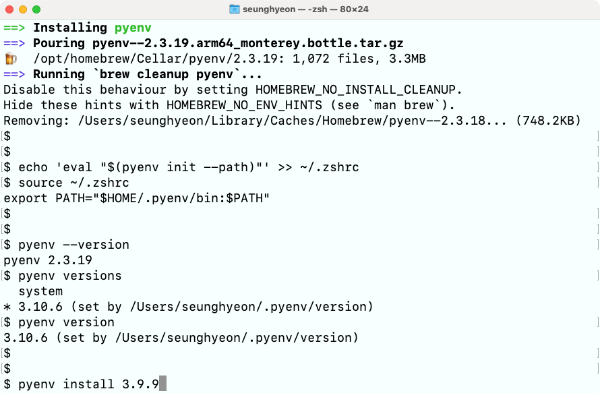
Task: Click the line 'export PATH="$HOME/.pyenv/bin:$PATH"'
Action: point(137,198)
